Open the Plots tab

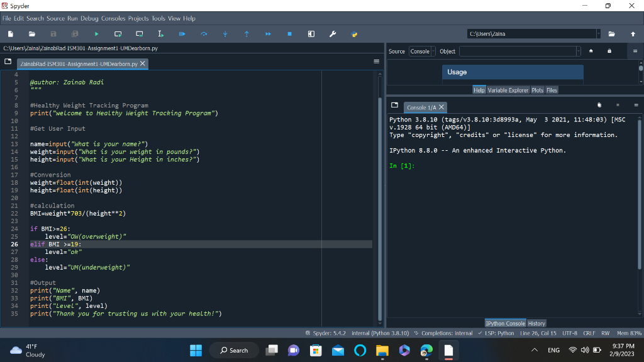coord(538,90)
